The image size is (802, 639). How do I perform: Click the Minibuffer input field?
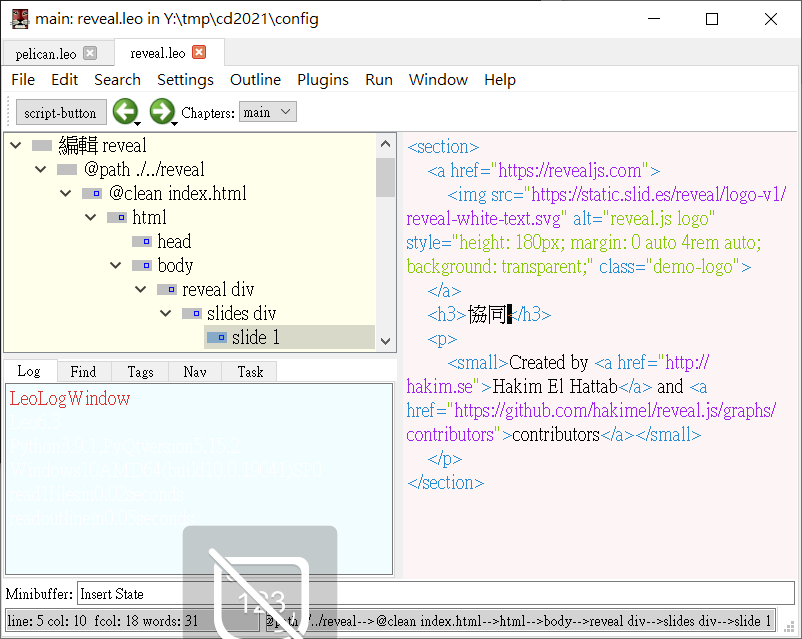(435, 594)
